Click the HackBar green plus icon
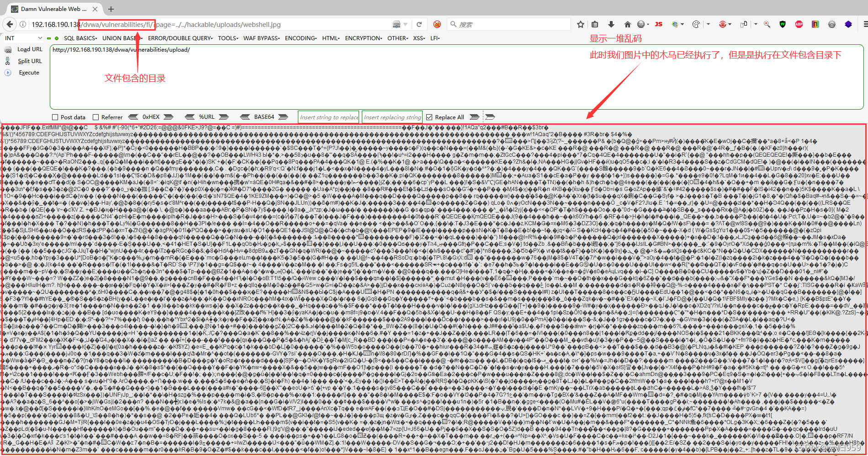 coord(57,38)
